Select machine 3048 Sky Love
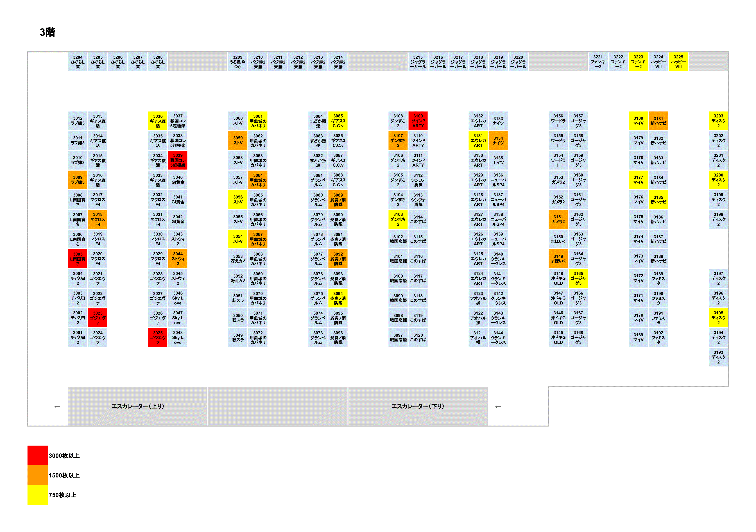This screenshot has height=532, width=756. click(178, 338)
